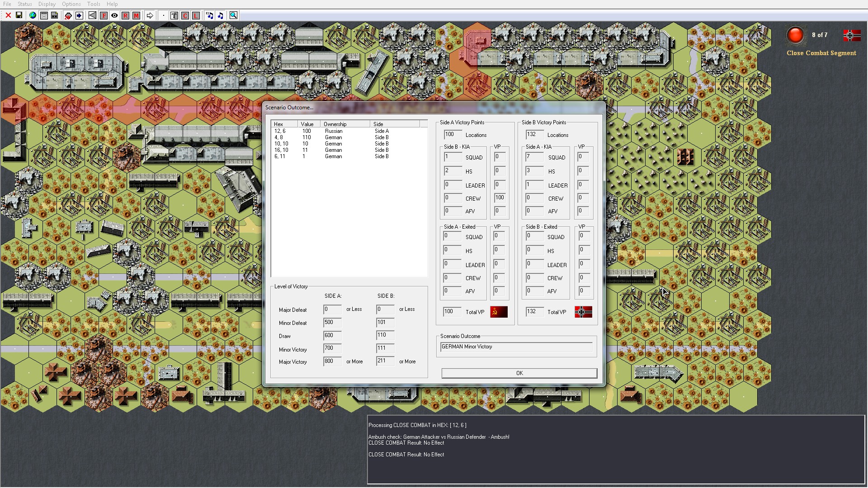Click the black T toolbar icon
The width and height of the screenshot is (868, 488).
click(x=174, y=15)
